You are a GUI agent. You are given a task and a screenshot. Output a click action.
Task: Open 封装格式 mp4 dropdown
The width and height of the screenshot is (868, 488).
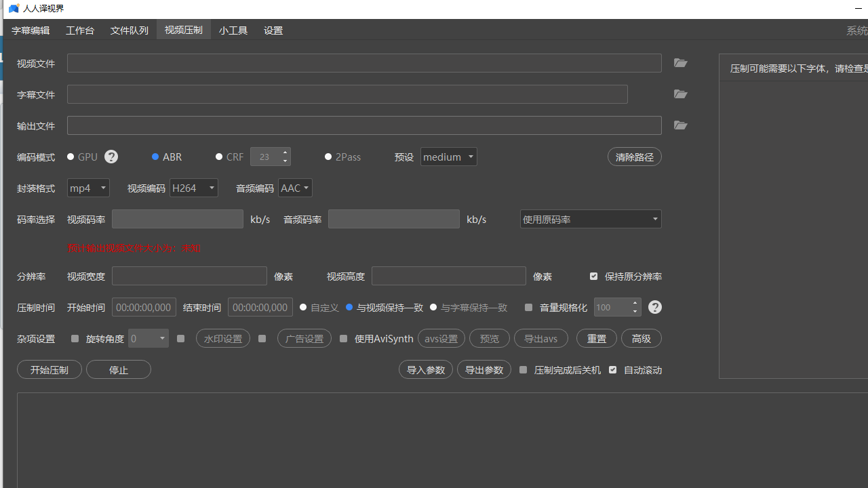[88, 188]
